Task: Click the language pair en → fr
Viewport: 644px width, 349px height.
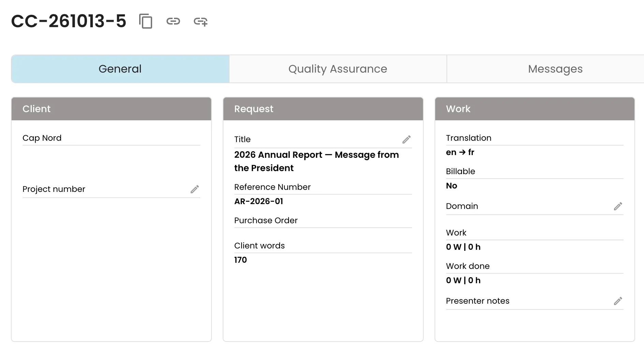Action: click(x=460, y=152)
